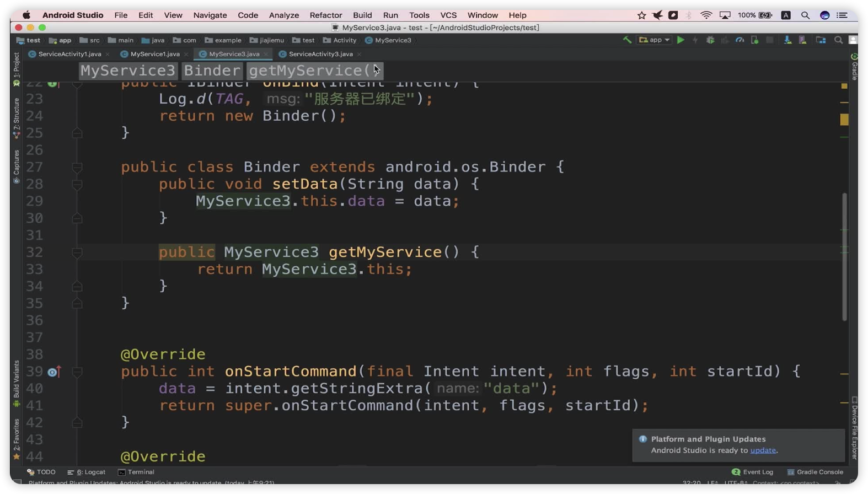The height and width of the screenshot is (494, 868).
Task: Open the Refactor menu
Action: (325, 15)
